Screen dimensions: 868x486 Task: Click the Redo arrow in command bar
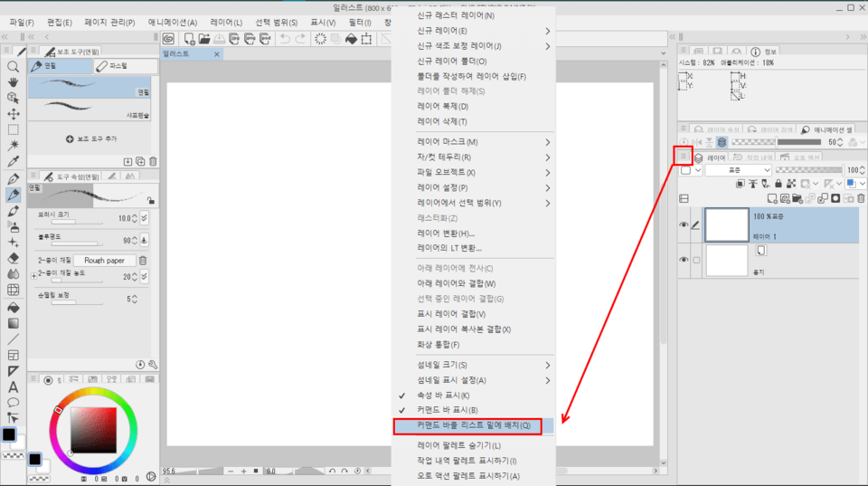[300, 39]
